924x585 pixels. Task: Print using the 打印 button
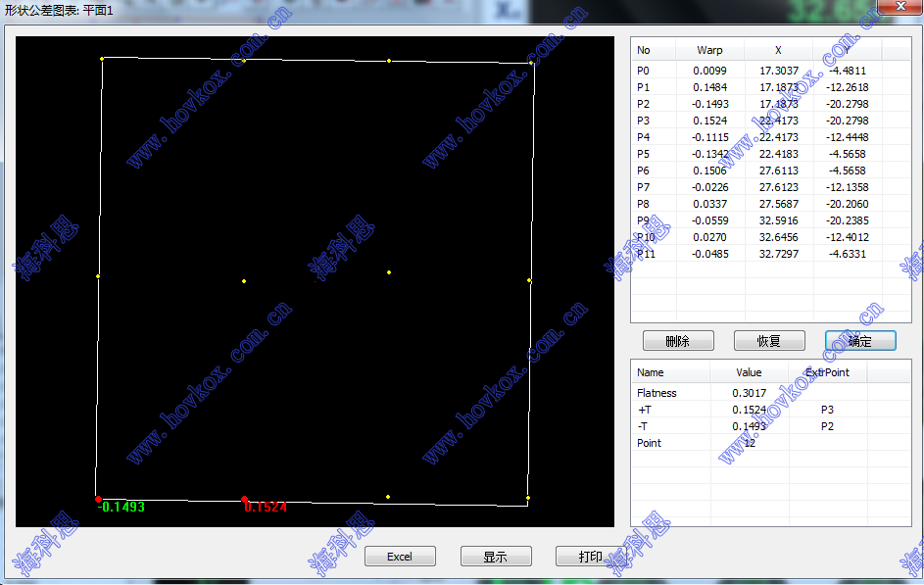591,557
